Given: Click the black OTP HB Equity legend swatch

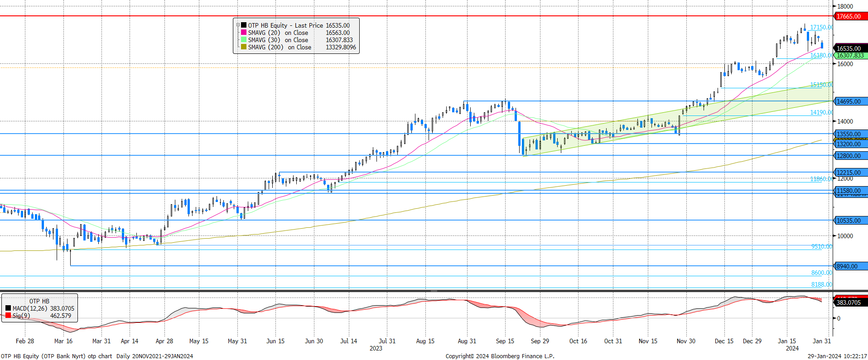Looking at the screenshot, I should [x=244, y=25].
